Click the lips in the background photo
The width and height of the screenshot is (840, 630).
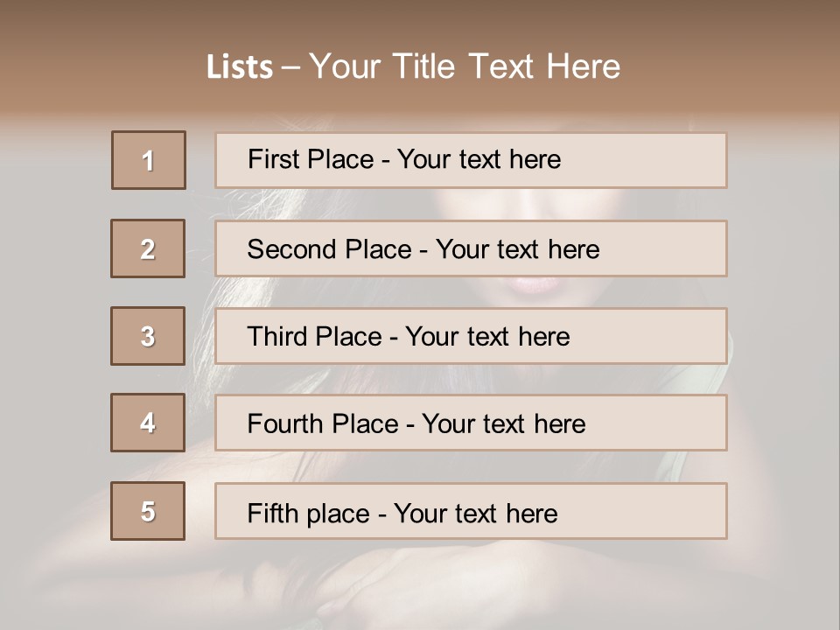[533, 285]
